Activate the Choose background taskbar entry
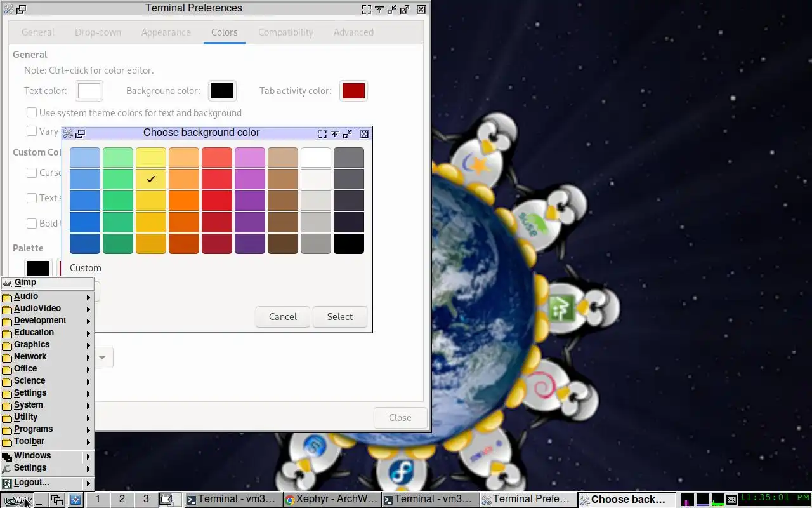The width and height of the screenshot is (812, 508). tap(627, 500)
